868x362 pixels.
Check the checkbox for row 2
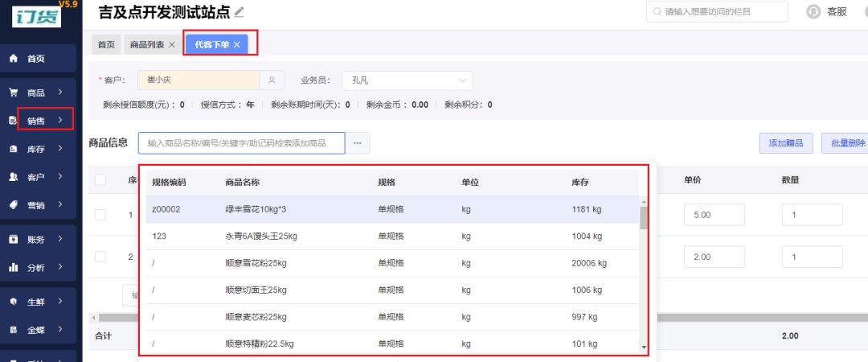(100, 257)
